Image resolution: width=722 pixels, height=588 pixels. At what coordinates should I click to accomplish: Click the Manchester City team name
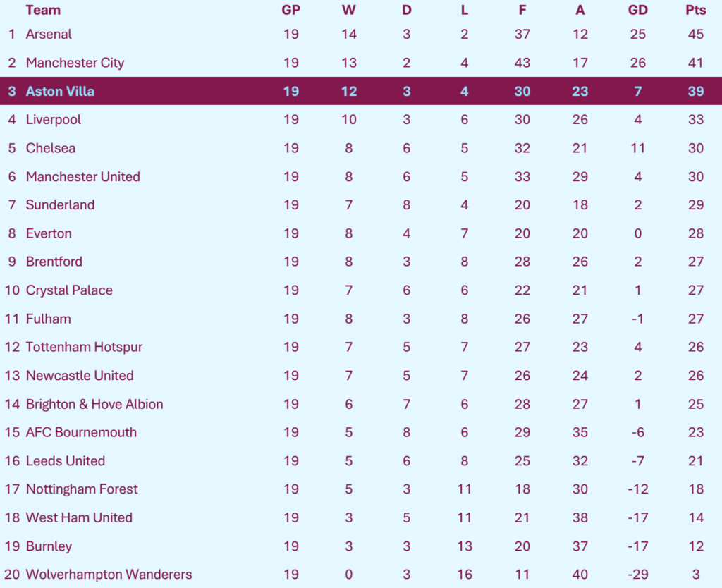[x=75, y=63]
